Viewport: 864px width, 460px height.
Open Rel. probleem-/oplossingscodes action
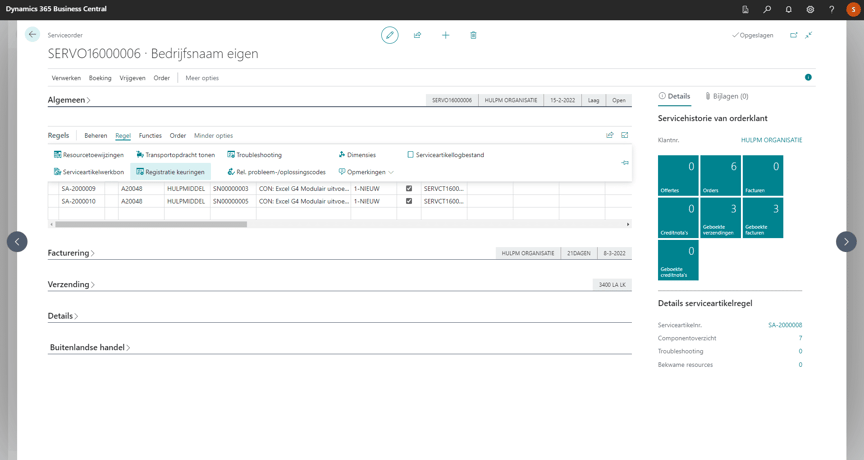pos(277,172)
